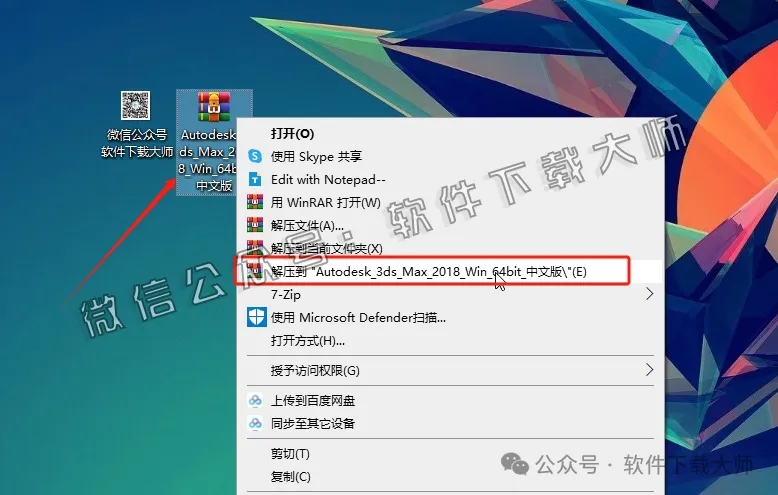Click Baidu icon beside 同步至其它设备
Screen dimensions: 778x495
pyautogui.click(x=255, y=423)
